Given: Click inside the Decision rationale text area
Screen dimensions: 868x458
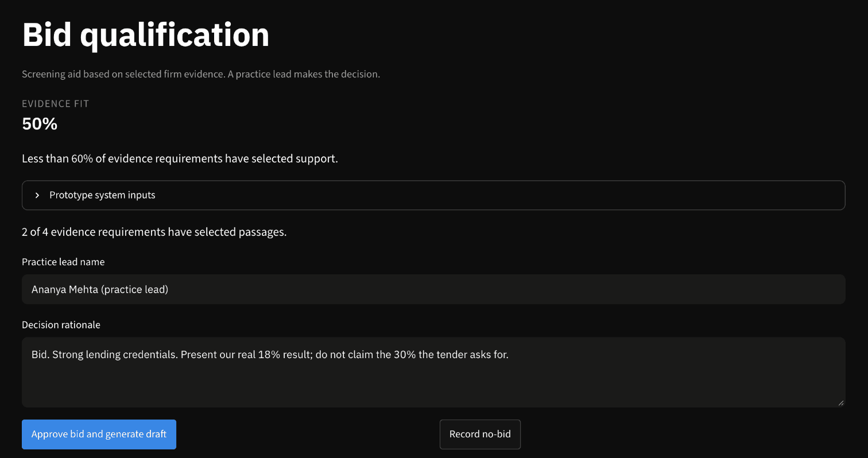Looking at the screenshot, I should (x=433, y=372).
